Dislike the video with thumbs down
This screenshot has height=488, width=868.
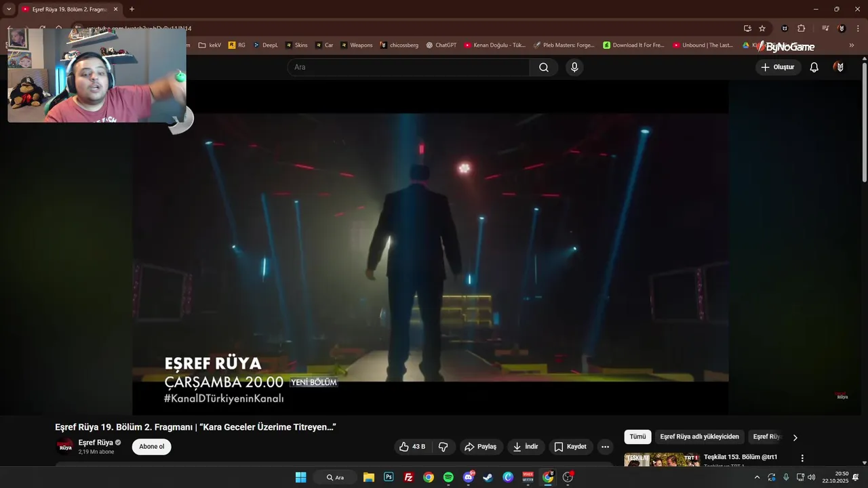[443, 447]
